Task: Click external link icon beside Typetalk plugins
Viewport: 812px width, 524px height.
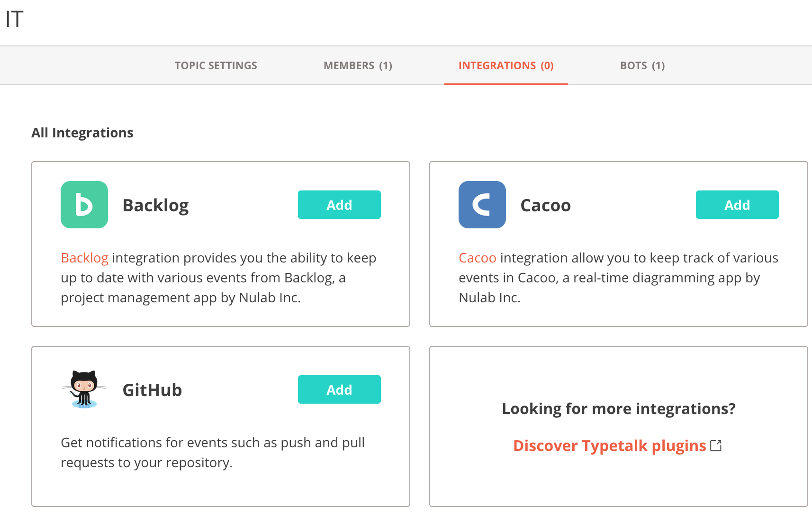Action: pos(716,446)
